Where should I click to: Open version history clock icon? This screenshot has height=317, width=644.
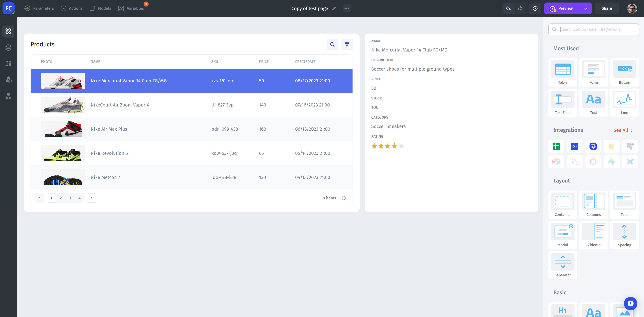click(535, 8)
